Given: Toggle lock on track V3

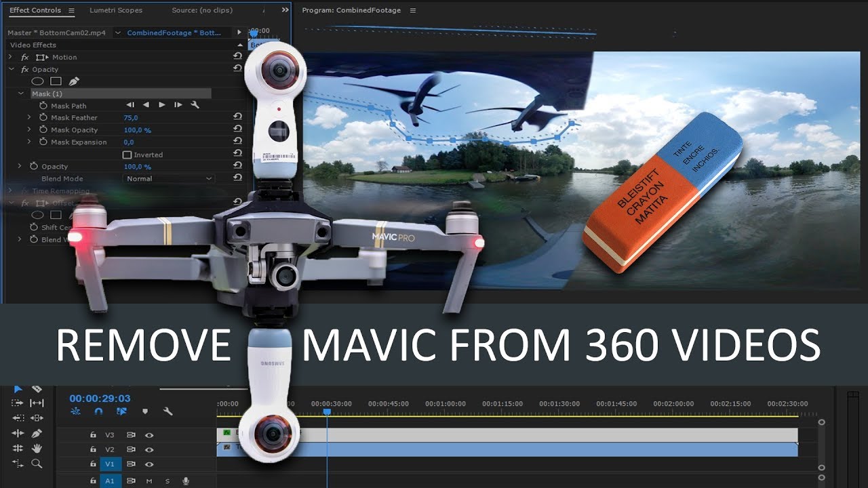Looking at the screenshot, I should (93, 435).
